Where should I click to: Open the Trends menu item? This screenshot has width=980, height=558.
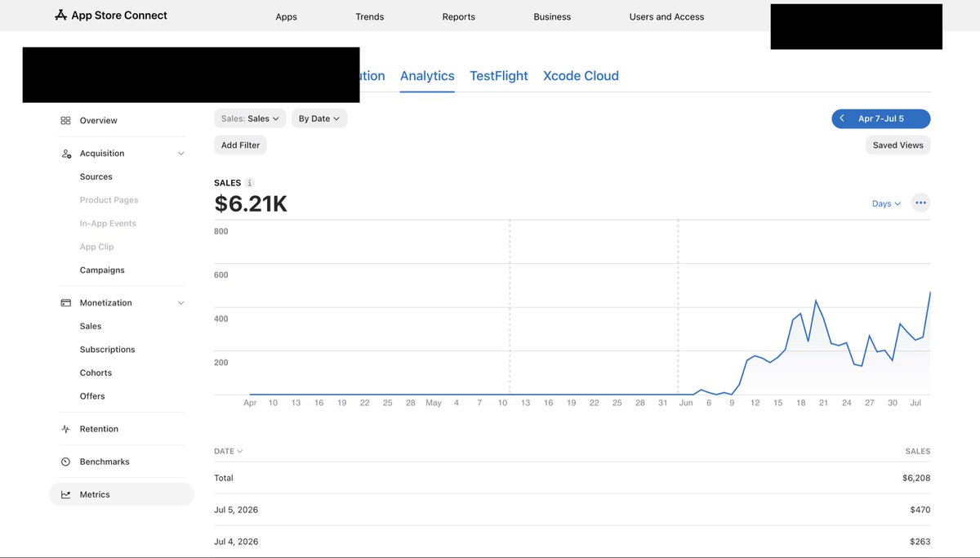(x=370, y=16)
